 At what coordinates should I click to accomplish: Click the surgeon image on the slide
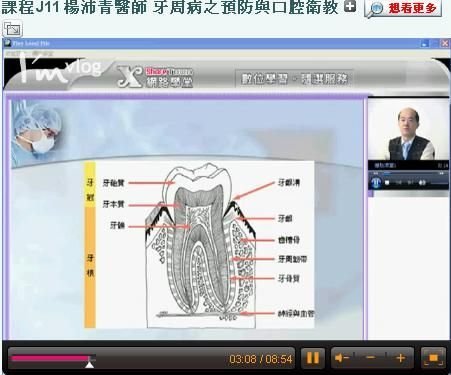click(37, 131)
